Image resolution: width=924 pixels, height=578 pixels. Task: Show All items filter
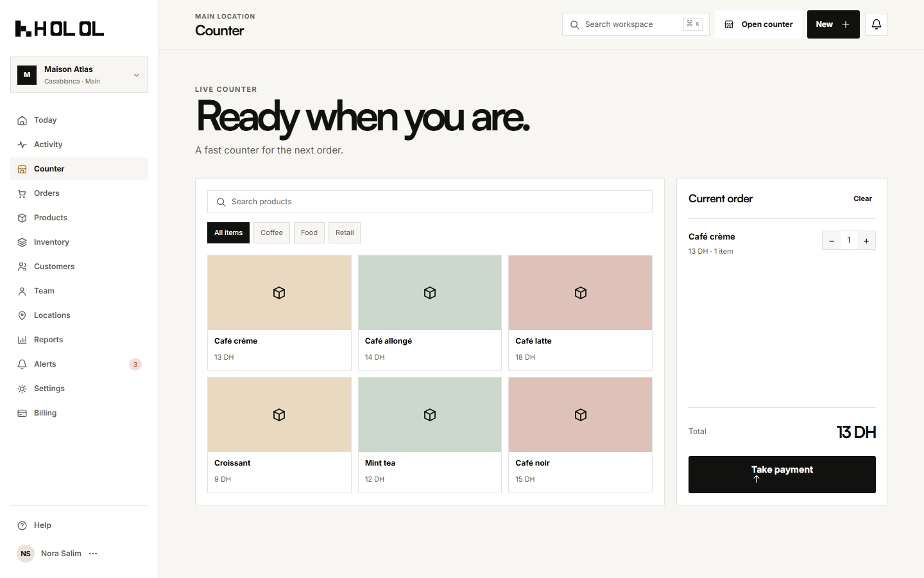pyautogui.click(x=228, y=233)
